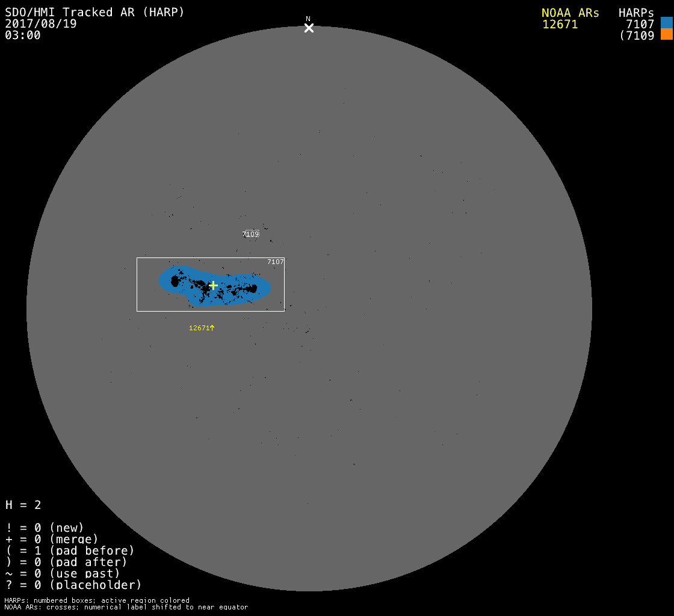The image size is (674, 616).
Task: Click the SDO/HMI Tracked AR (HARP) title
Action: 94,12
